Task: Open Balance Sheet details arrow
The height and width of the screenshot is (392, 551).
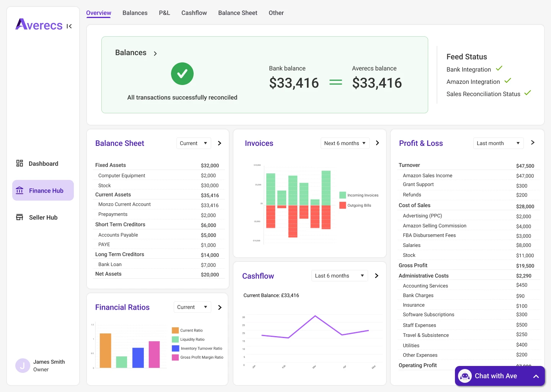Action: 220,143
